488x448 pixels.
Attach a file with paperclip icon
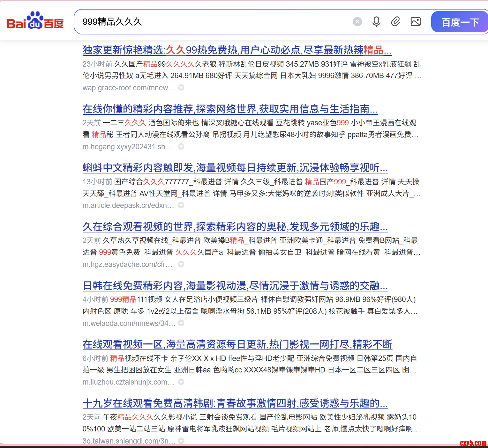395,22
